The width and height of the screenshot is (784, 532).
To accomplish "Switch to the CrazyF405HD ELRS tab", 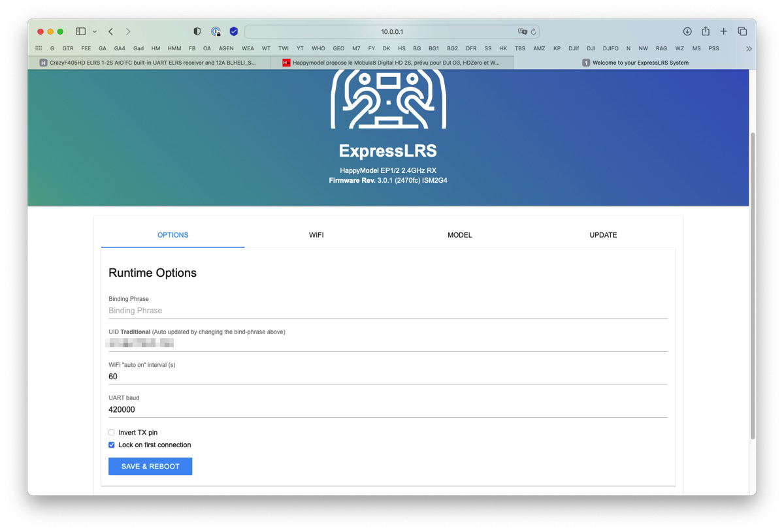I will click(149, 63).
